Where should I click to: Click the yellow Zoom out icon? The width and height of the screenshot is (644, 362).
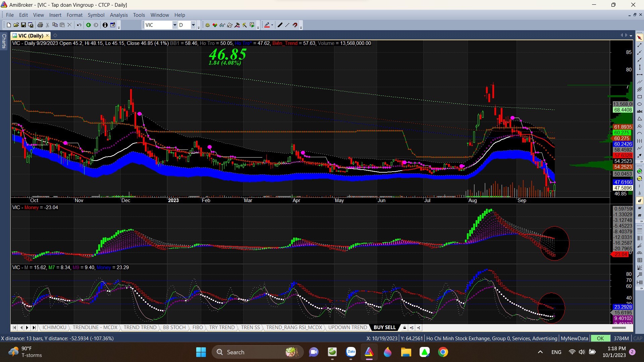coord(640,179)
